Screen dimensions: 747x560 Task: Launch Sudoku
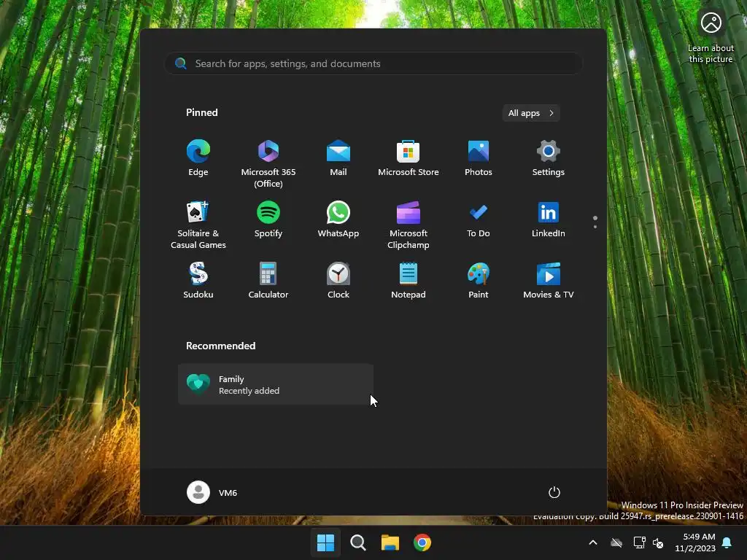point(198,281)
